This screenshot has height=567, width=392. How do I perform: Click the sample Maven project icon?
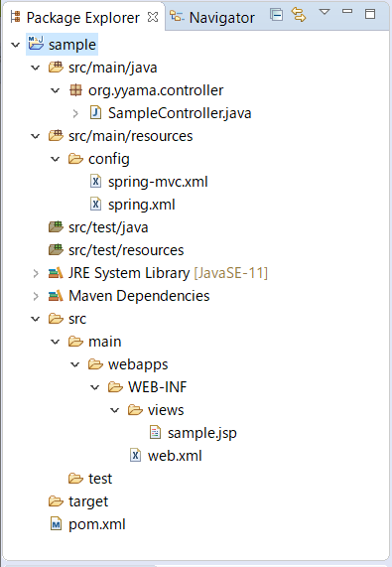(x=36, y=44)
